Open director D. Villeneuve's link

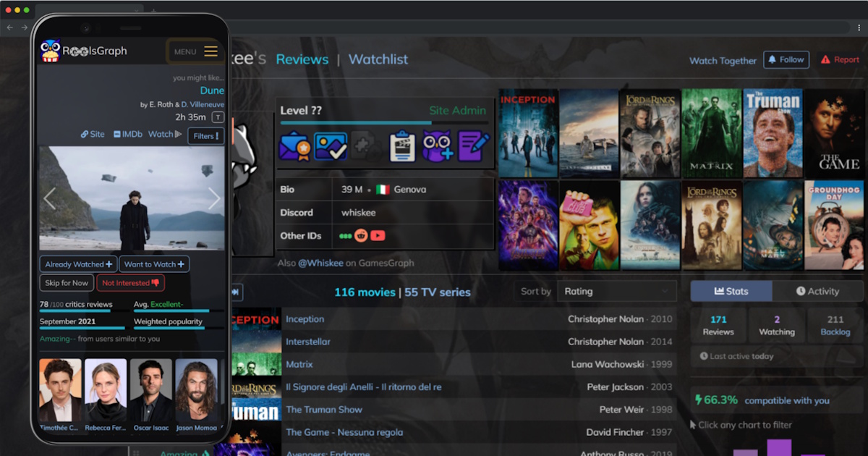(x=203, y=105)
